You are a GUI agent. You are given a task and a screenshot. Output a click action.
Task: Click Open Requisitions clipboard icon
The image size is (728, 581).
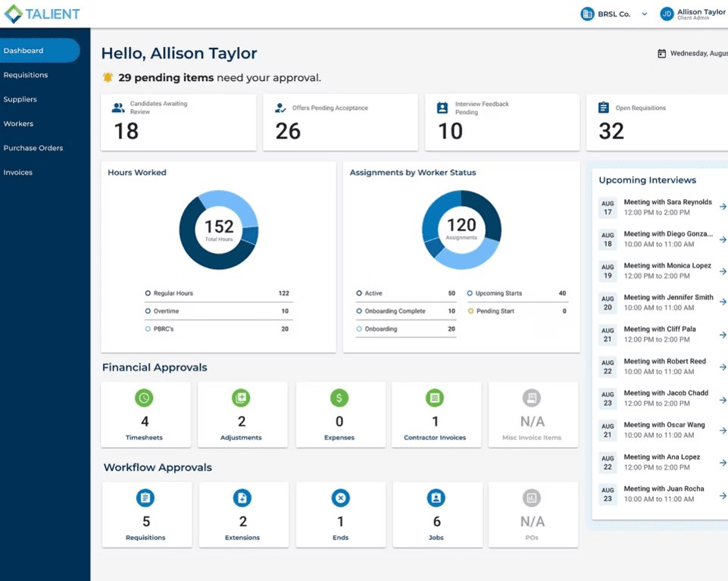pyautogui.click(x=604, y=108)
